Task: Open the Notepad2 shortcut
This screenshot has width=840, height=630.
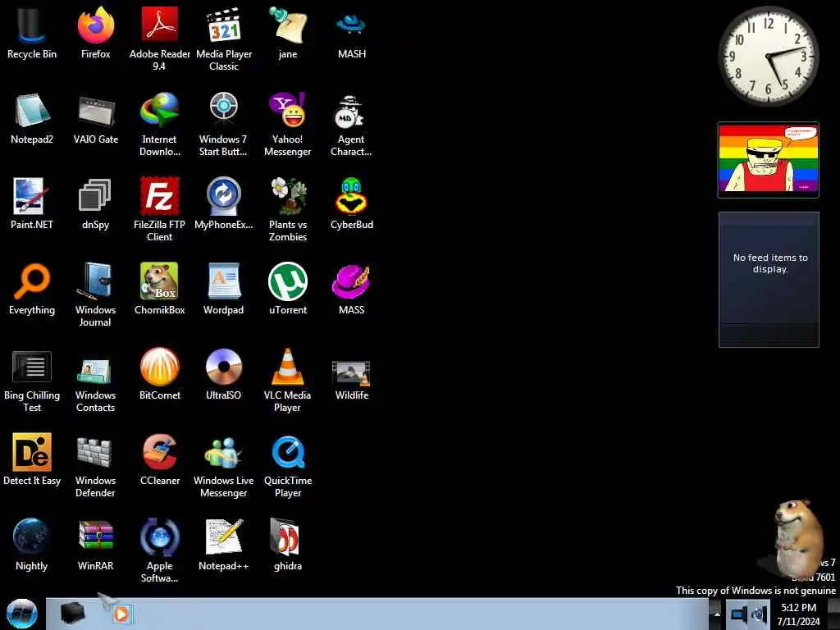Action: [x=32, y=118]
